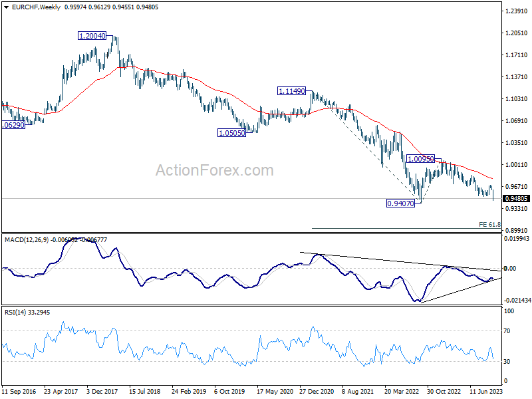Click the 30 Oct 2022 date label
Screen dimensions: 532x399
tap(444, 392)
